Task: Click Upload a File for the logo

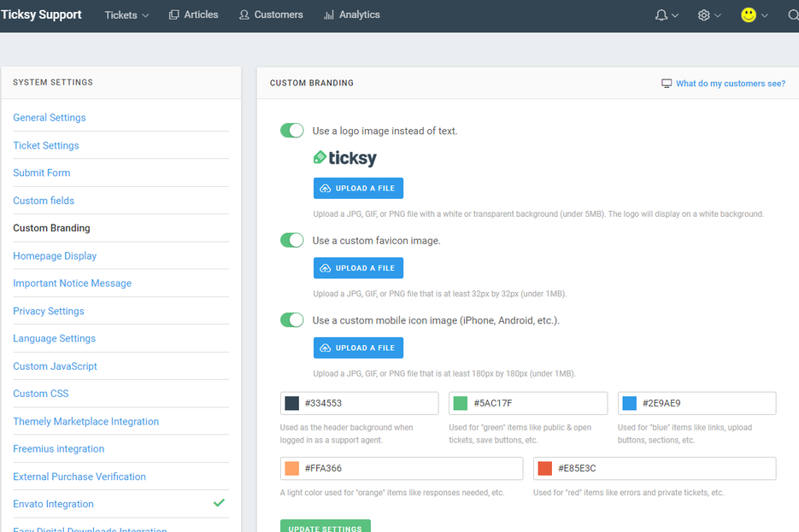Action: point(358,188)
